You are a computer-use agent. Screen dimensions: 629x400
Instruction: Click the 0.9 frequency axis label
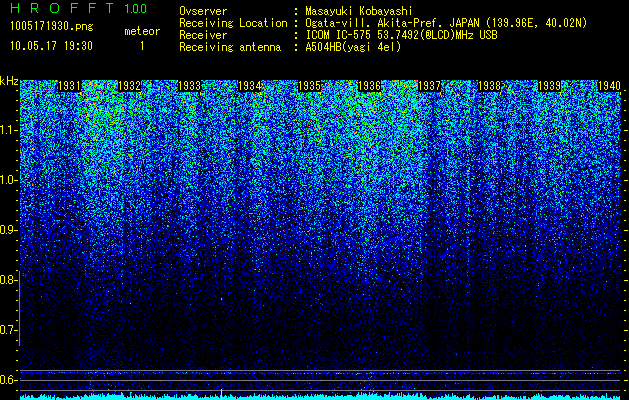(8, 230)
